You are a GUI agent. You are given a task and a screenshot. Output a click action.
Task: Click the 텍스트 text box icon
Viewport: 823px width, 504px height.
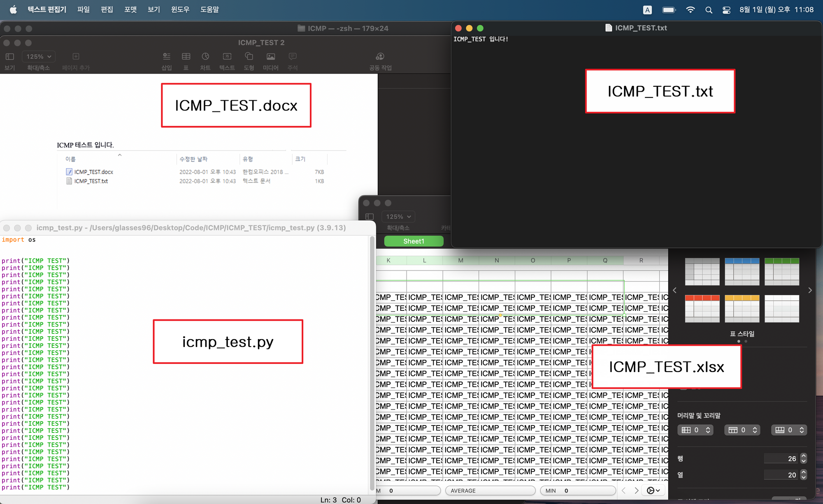click(x=227, y=56)
